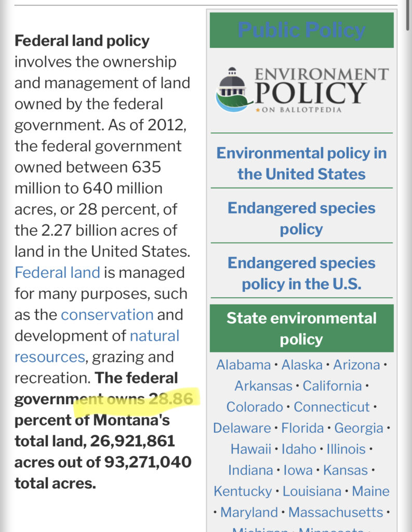This screenshot has width=412, height=532.
Task: Open the Alaska environmental policy link
Action: tap(301, 365)
